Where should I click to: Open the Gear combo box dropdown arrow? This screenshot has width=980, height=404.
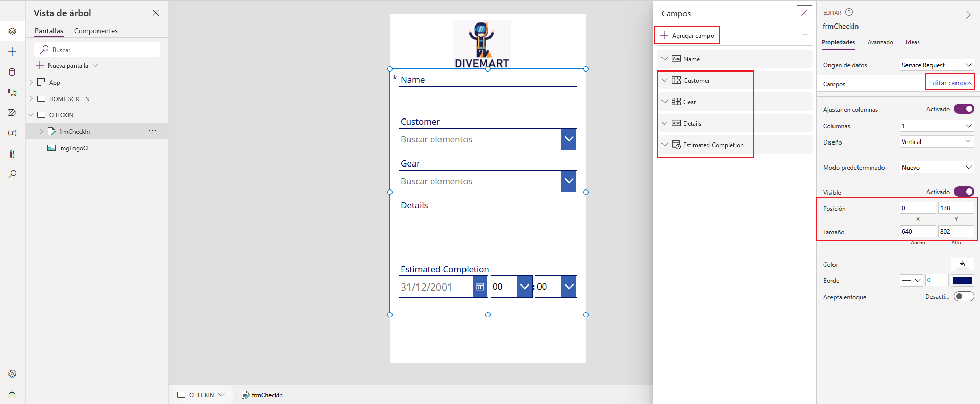coord(569,181)
